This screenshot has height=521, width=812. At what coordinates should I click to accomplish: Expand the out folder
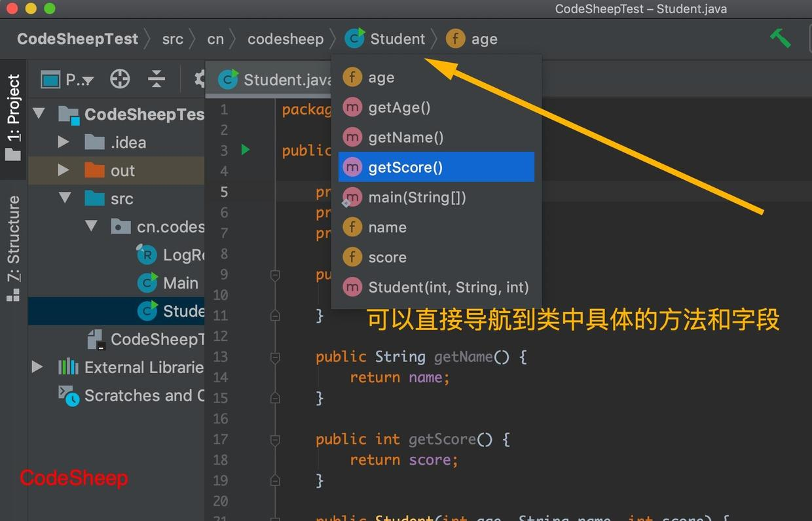(x=64, y=170)
